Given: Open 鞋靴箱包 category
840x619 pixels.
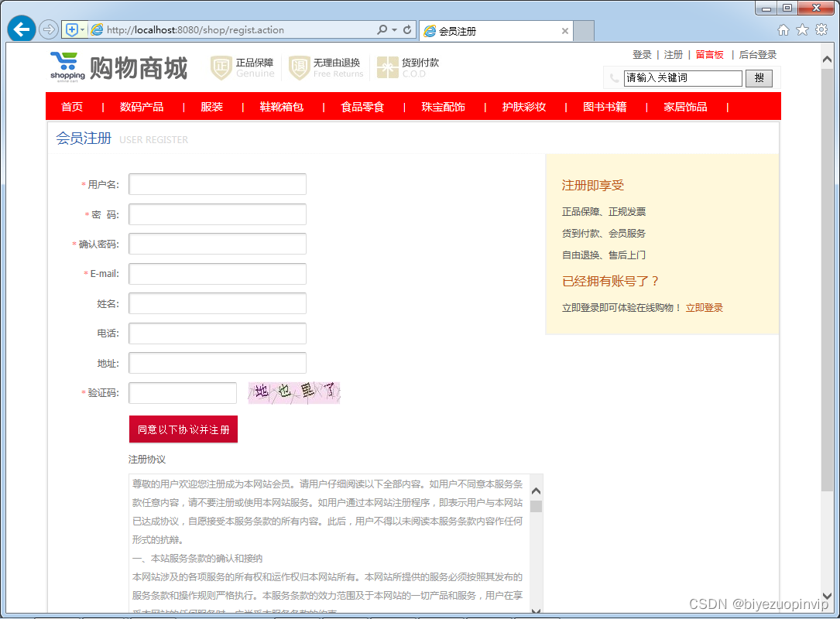Looking at the screenshot, I should coord(281,107).
